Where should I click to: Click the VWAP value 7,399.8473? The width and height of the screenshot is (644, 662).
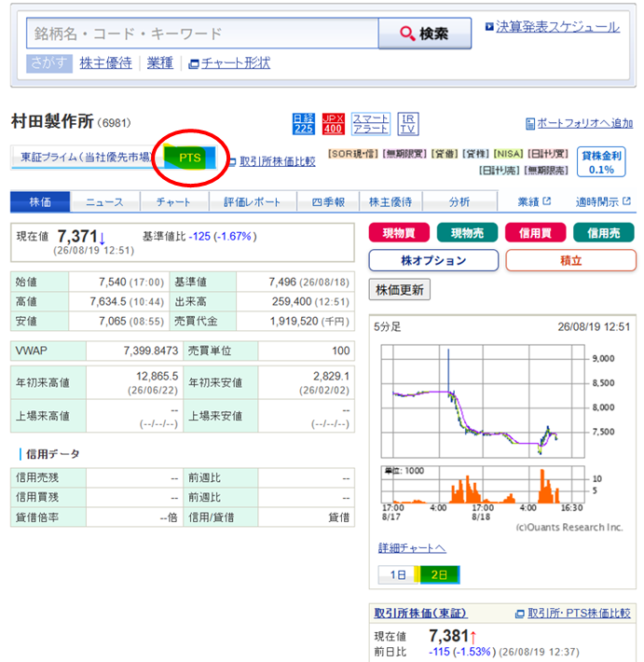point(151,351)
